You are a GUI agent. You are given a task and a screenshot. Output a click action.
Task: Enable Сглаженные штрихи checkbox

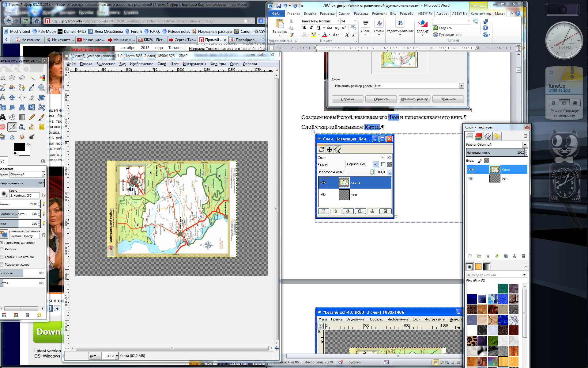(x=2, y=257)
